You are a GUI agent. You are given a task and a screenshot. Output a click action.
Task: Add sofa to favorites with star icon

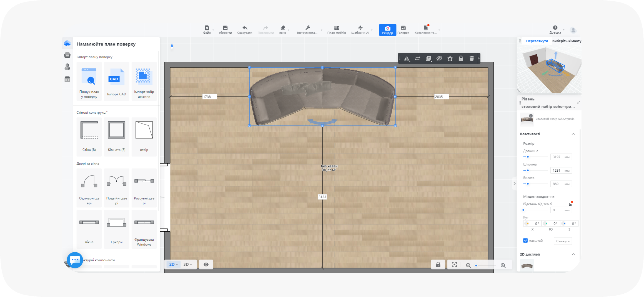(450, 59)
